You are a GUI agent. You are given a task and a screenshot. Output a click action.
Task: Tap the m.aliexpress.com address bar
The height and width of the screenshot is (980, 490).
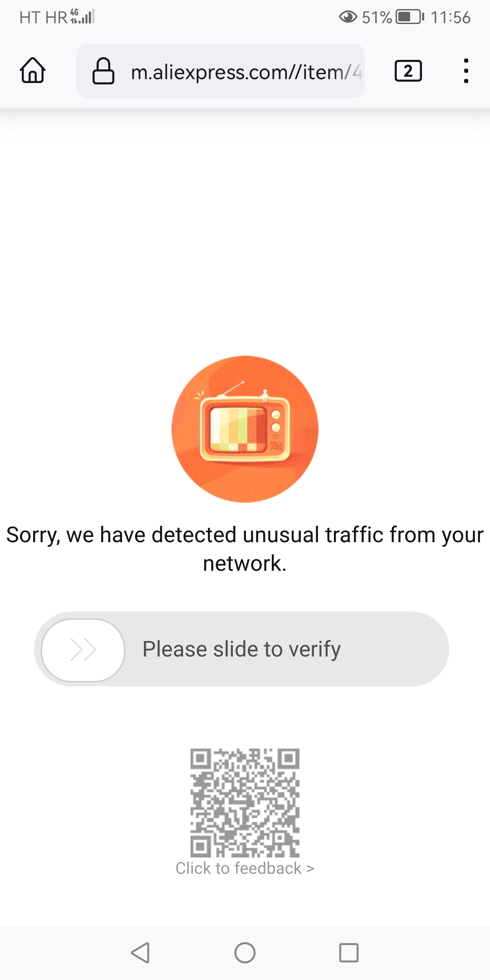coord(220,71)
